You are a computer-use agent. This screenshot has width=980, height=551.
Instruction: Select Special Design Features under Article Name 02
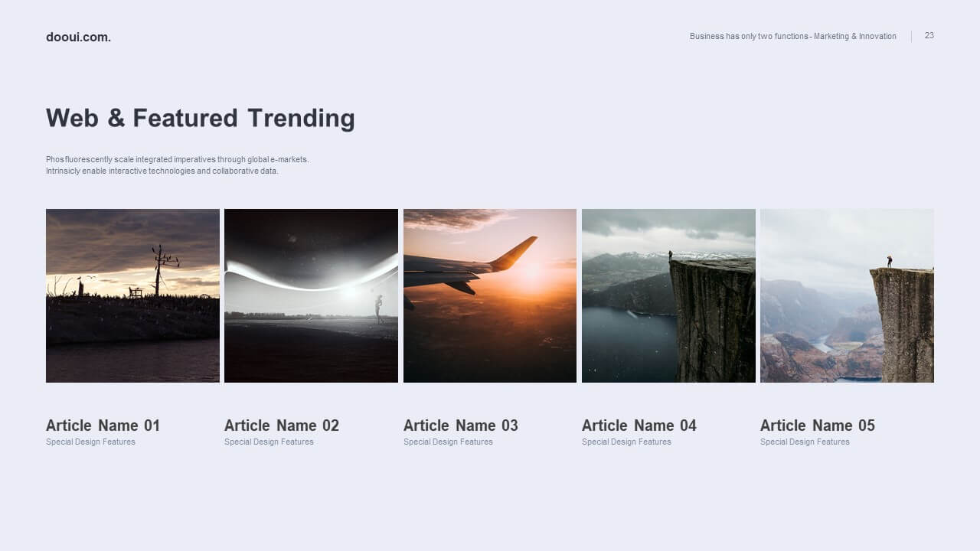(269, 442)
